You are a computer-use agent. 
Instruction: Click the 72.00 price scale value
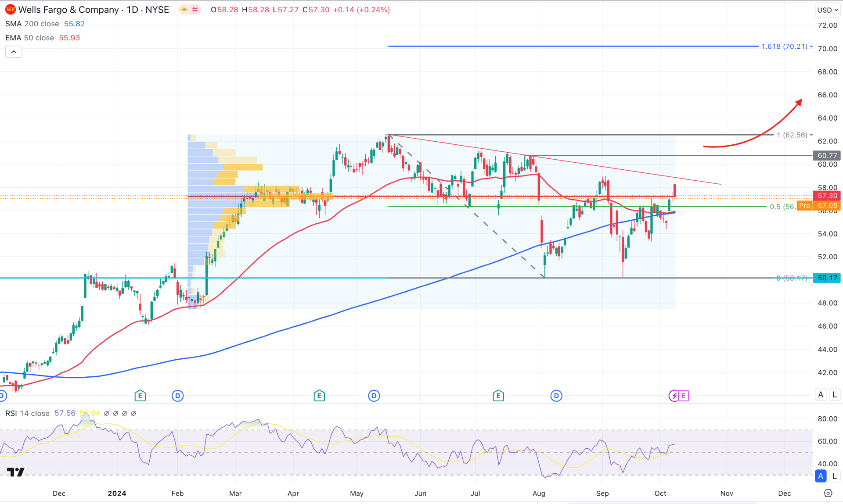tap(827, 25)
